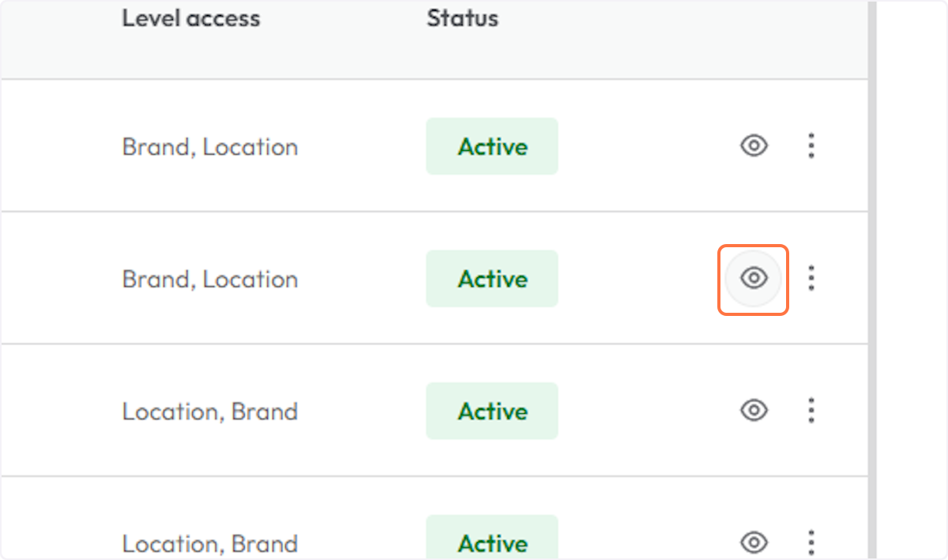Click the Active status in second row

pos(492,279)
